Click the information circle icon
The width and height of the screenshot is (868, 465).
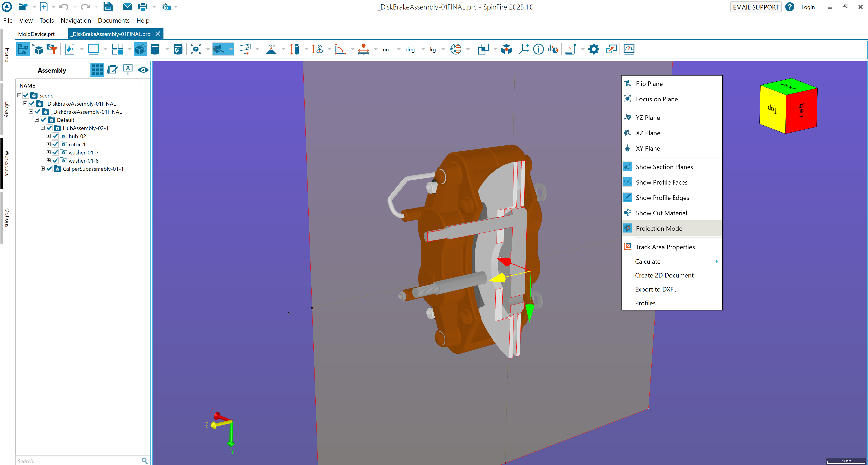[538, 49]
